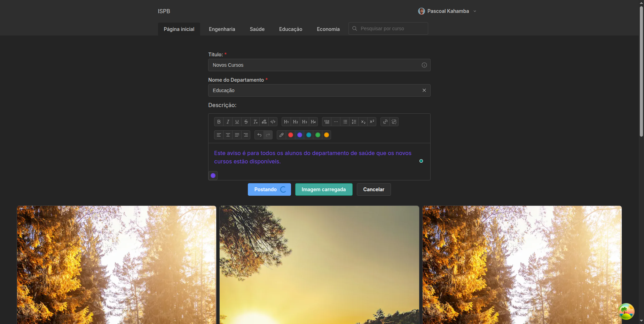This screenshot has height=324, width=644.
Task: Click the strikethrough formatting icon
Action: [x=246, y=122]
